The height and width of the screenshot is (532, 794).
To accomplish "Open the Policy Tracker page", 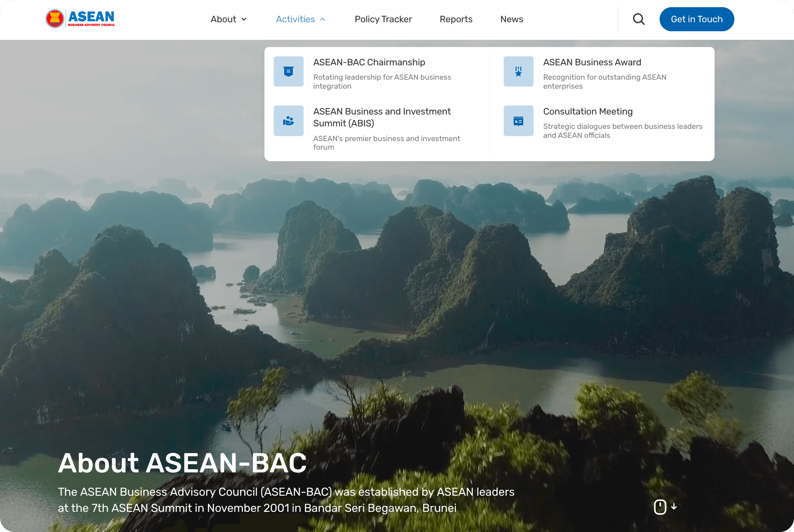I will click(x=383, y=19).
